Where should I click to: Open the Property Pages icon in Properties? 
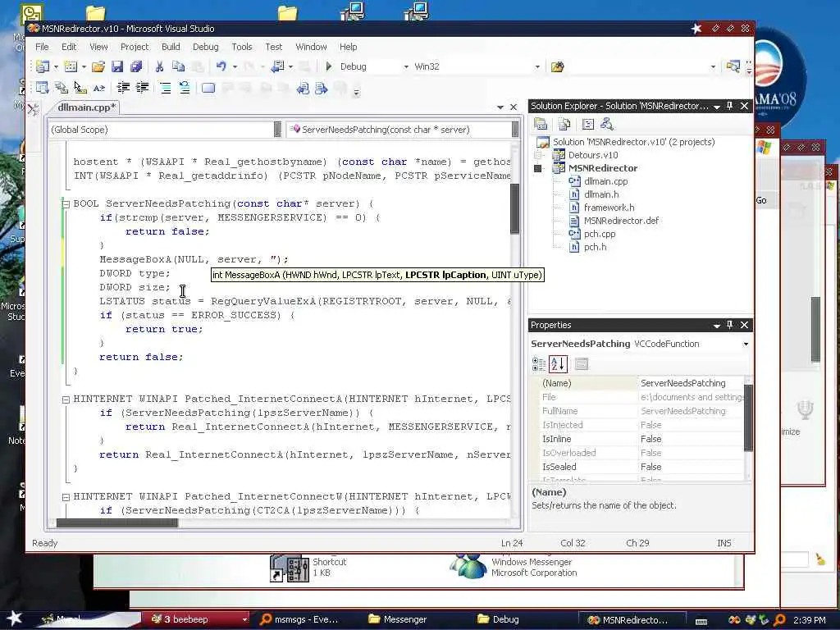pos(582,364)
